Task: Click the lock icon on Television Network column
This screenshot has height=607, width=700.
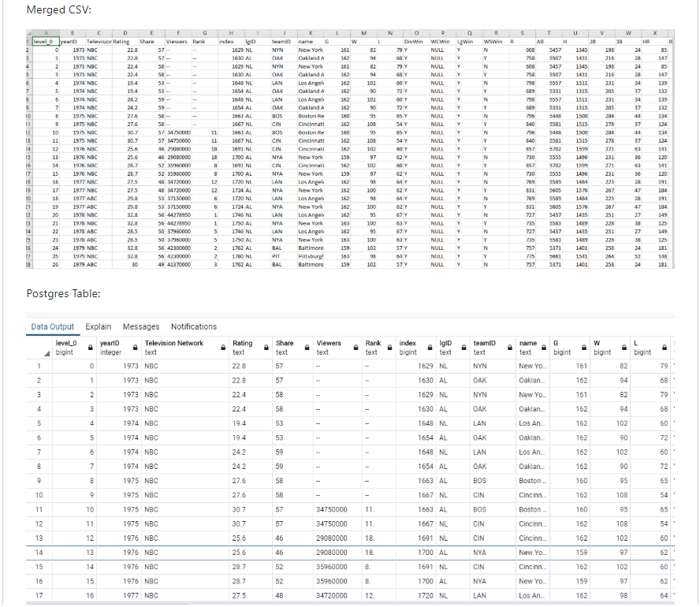Action: 223,348
